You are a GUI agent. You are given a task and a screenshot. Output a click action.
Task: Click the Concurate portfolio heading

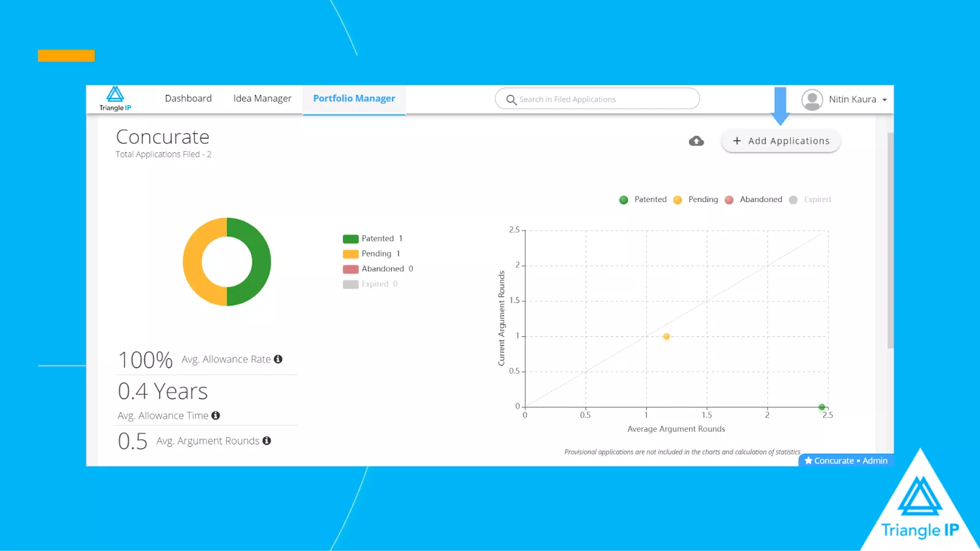[x=163, y=137]
